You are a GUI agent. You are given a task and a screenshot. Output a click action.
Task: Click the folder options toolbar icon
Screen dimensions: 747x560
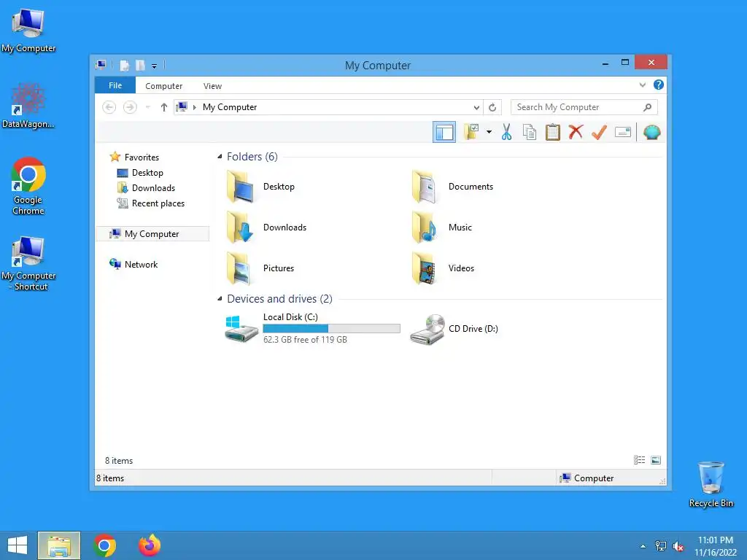point(471,132)
